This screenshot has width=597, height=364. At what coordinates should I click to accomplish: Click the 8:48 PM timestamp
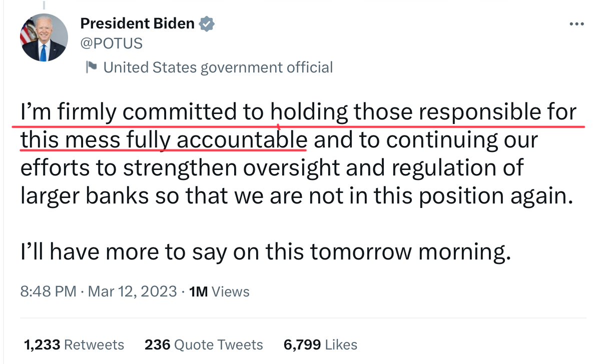click(49, 291)
